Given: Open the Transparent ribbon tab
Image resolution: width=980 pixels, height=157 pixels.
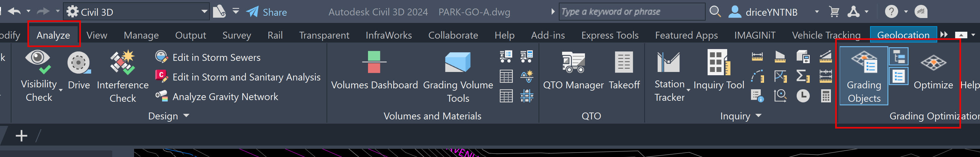Looking at the screenshot, I should [324, 35].
